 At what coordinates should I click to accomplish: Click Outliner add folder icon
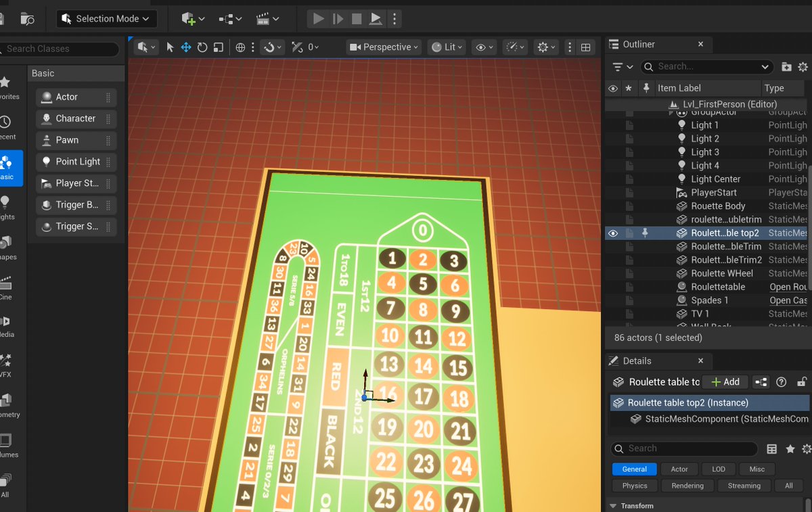pos(786,67)
